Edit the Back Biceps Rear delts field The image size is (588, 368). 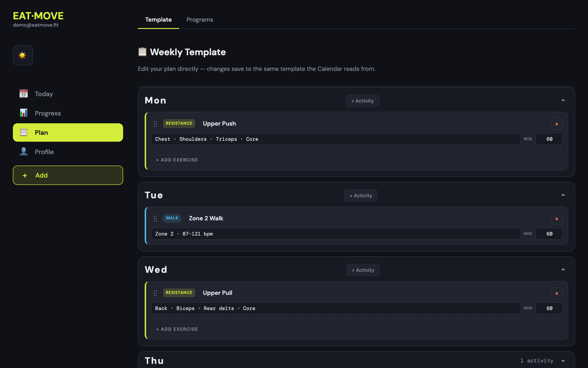tap(336, 308)
